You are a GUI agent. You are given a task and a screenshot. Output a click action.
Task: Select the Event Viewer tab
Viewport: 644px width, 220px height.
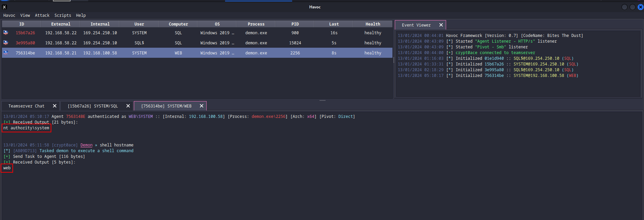[416, 25]
